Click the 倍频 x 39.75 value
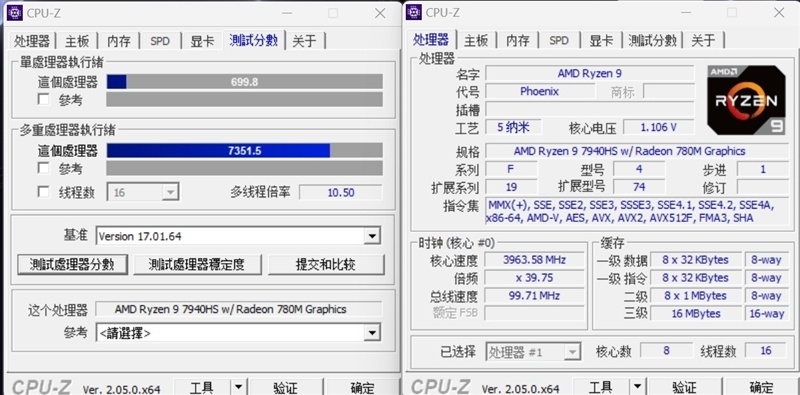This screenshot has width=800, height=395. pos(534,278)
